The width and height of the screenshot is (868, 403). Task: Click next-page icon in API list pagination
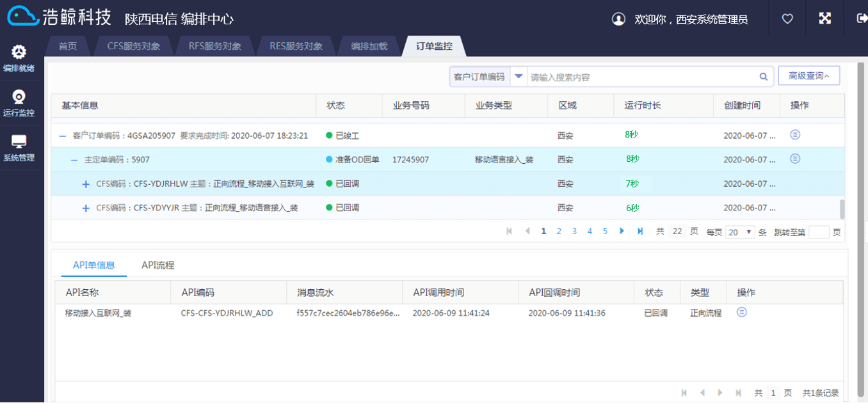(x=720, y=393)
